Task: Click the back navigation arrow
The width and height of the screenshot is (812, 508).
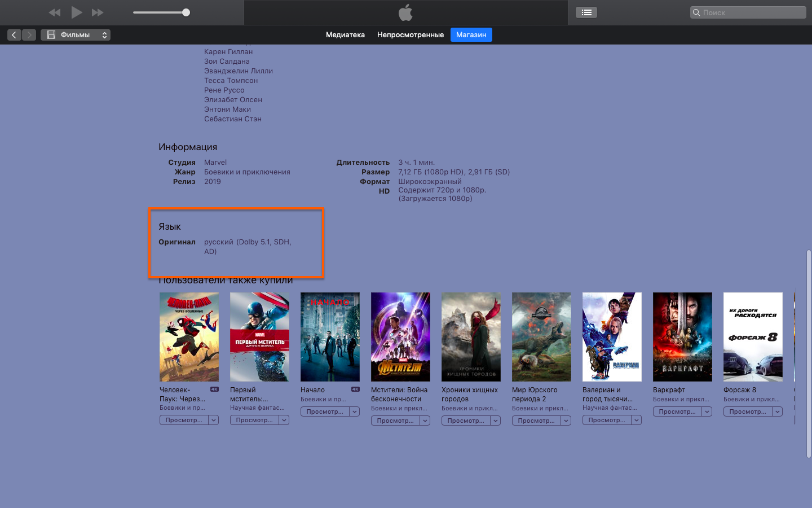Action: pos(14,34)
